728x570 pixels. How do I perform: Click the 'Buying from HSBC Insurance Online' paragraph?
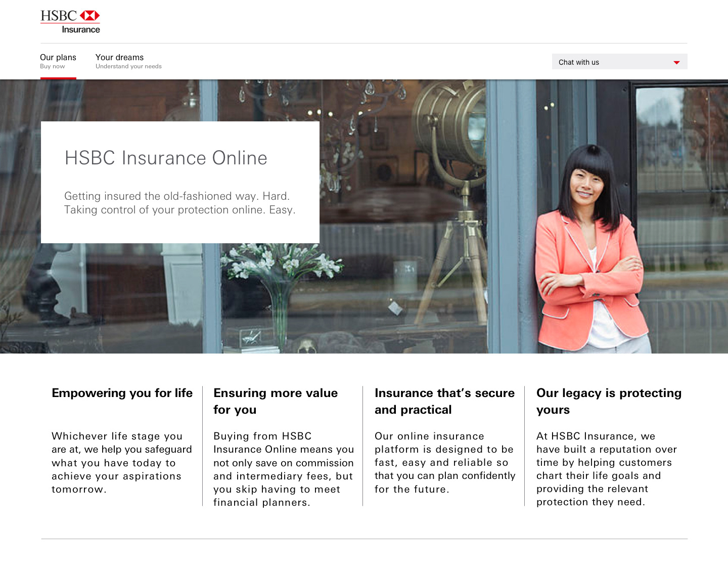click(x=284, y=469)
